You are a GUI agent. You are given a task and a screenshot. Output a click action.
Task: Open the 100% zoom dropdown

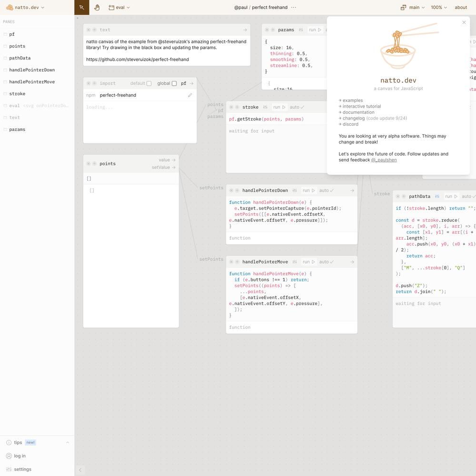coord(439,7)
